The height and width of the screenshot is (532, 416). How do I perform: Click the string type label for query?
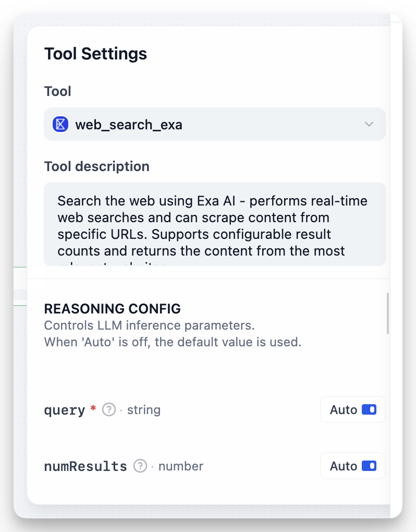coord(144,410)
